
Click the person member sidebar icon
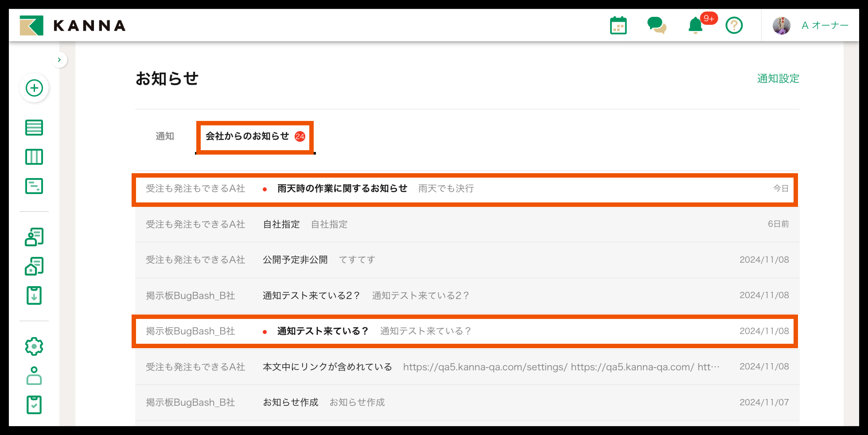pyautogui.click(x=34, y=375)
